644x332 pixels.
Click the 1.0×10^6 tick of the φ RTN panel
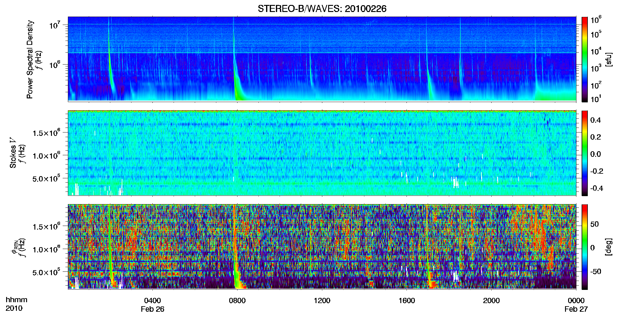point(46,250)
